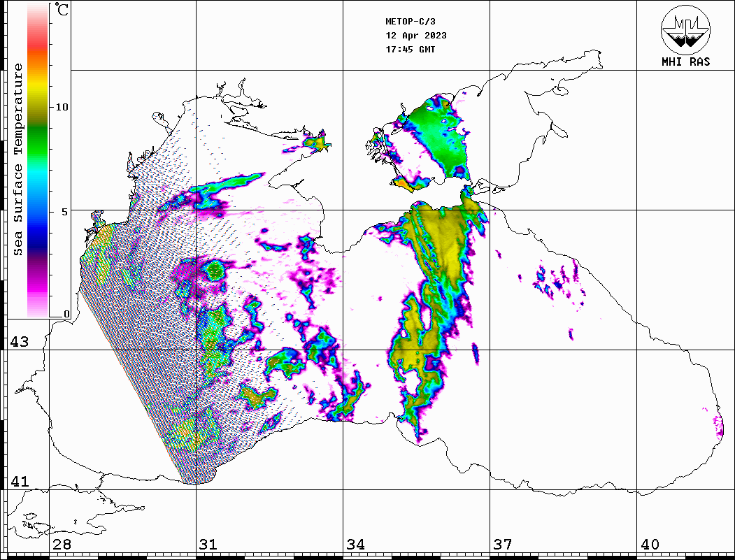Click longitude label 40

[x=650, y=545]
